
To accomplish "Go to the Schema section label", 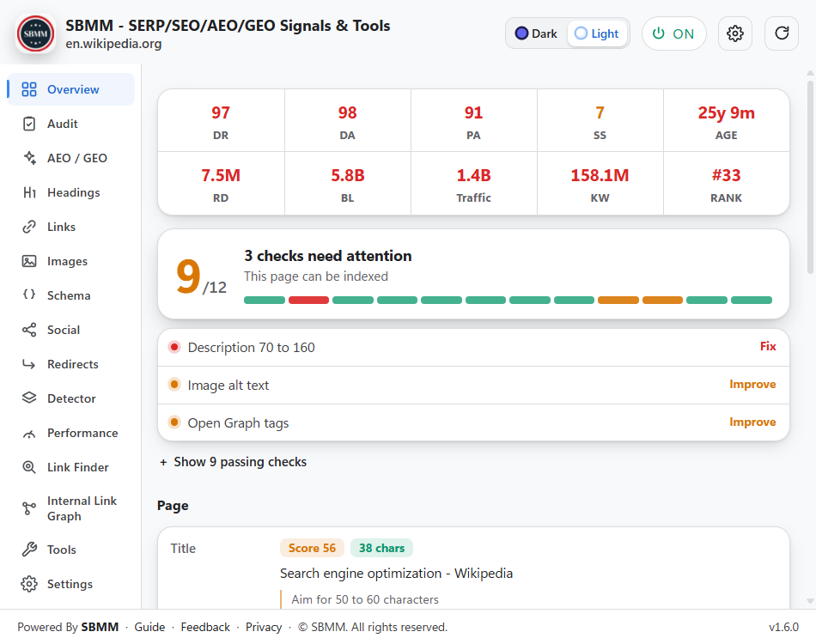I will (69, 295).
